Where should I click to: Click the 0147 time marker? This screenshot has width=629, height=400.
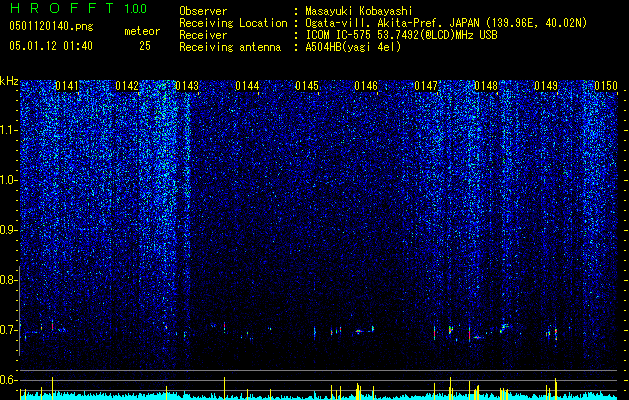[426, 86]
